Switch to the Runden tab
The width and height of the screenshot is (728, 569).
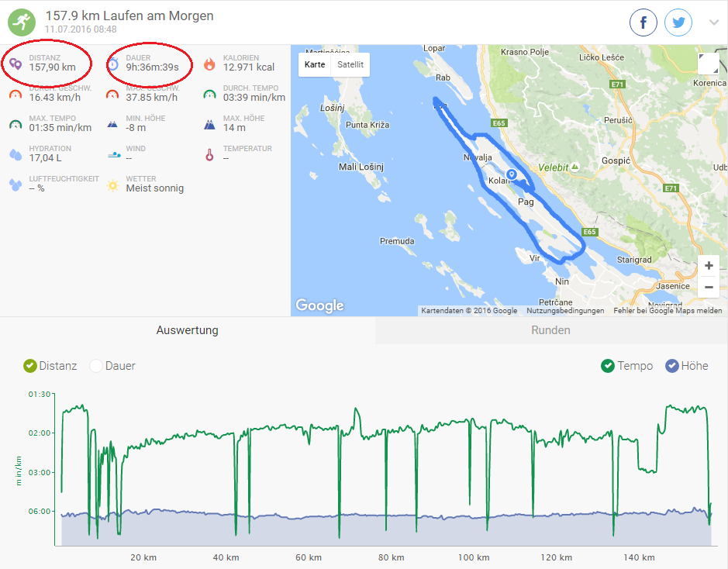click(550, 329)
